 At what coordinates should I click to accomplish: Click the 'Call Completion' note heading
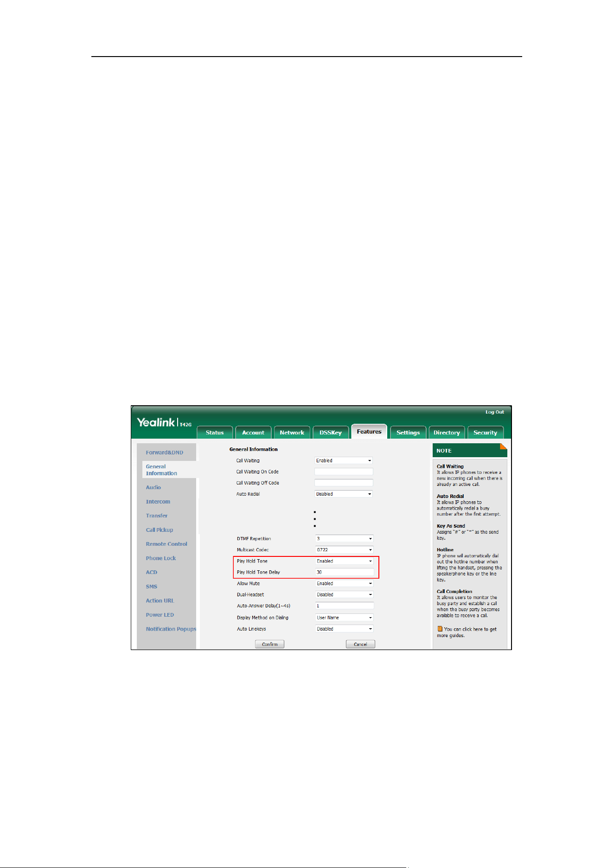tap(454, 592)
